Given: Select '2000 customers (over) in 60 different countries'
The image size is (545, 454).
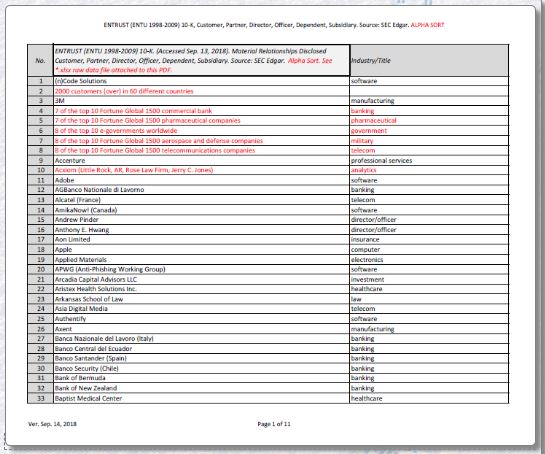Looking at the screenshot, I should (124, 91).
